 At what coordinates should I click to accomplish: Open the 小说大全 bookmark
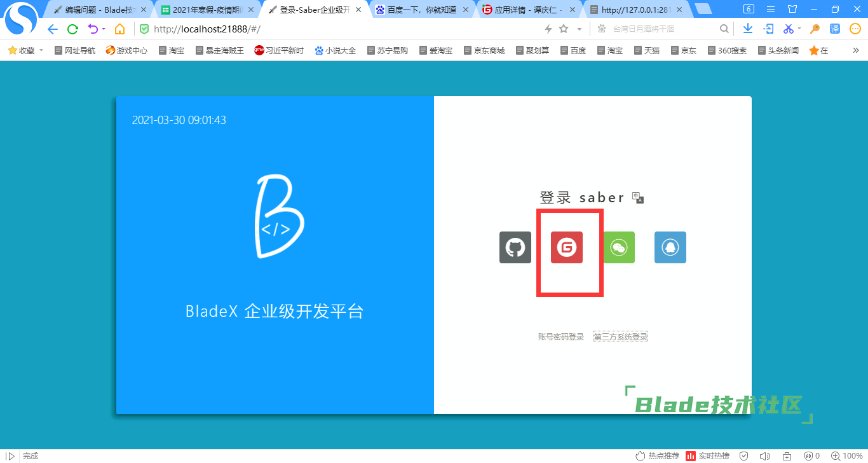[x=336, y=50]
